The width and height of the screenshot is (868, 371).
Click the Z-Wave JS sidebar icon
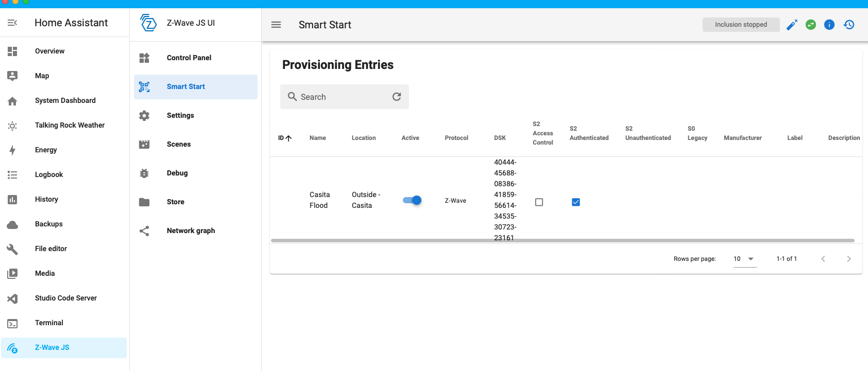[12, 348]
